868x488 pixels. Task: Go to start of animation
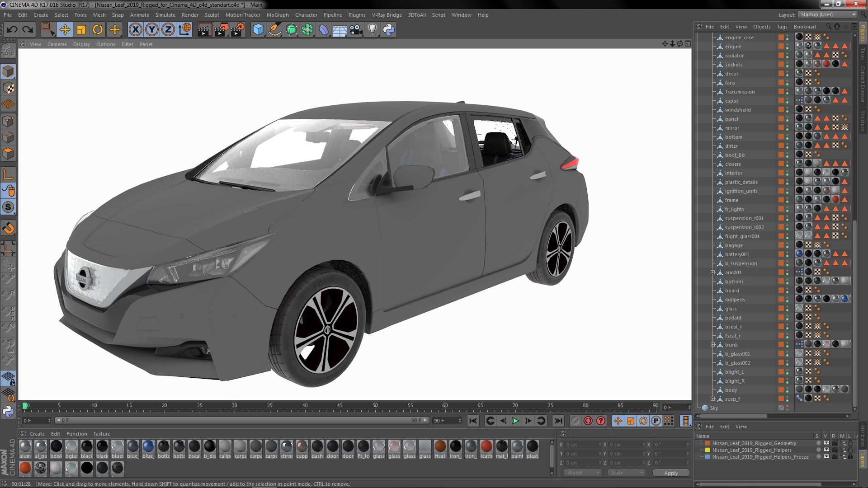473,421
